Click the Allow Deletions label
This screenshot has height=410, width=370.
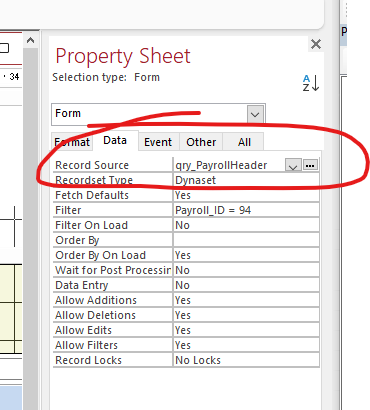coord(95,315)
